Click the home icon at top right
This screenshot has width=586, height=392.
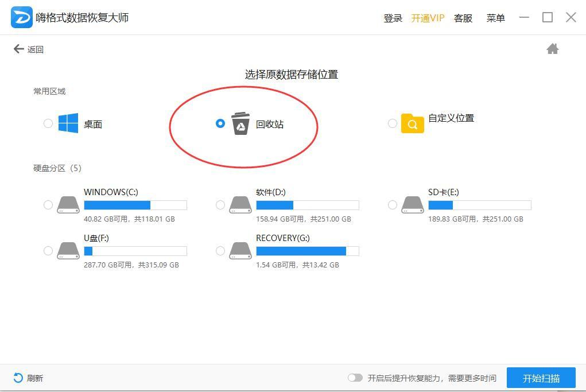coord(552,49)
